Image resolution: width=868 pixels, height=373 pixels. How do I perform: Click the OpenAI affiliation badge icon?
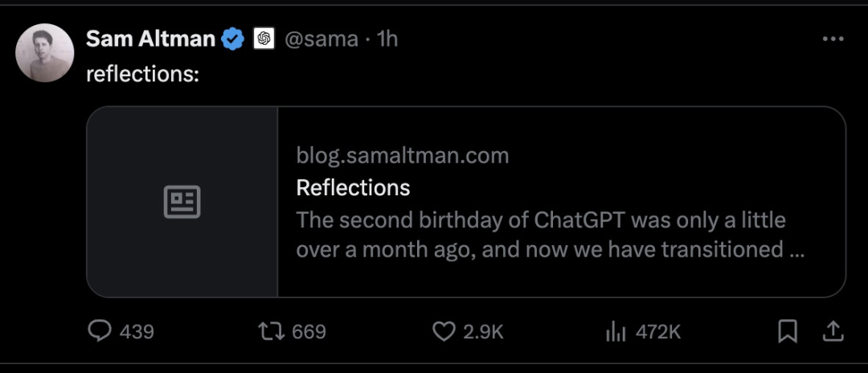264,39
